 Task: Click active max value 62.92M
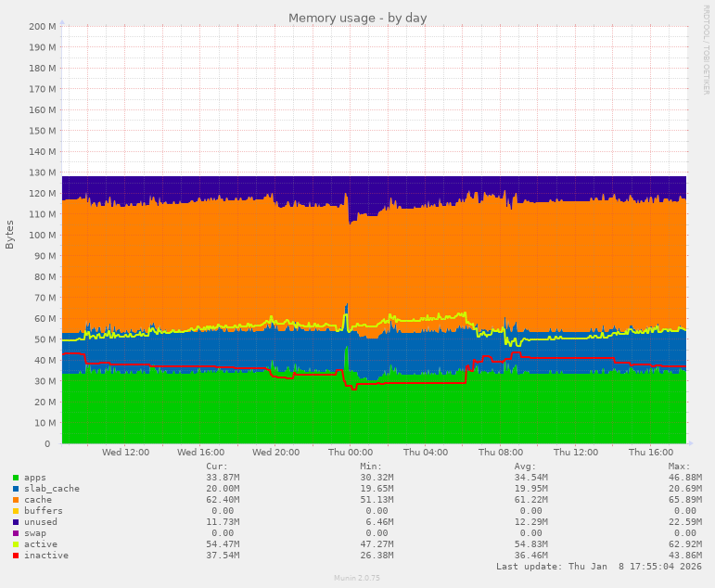pos(685,544)
